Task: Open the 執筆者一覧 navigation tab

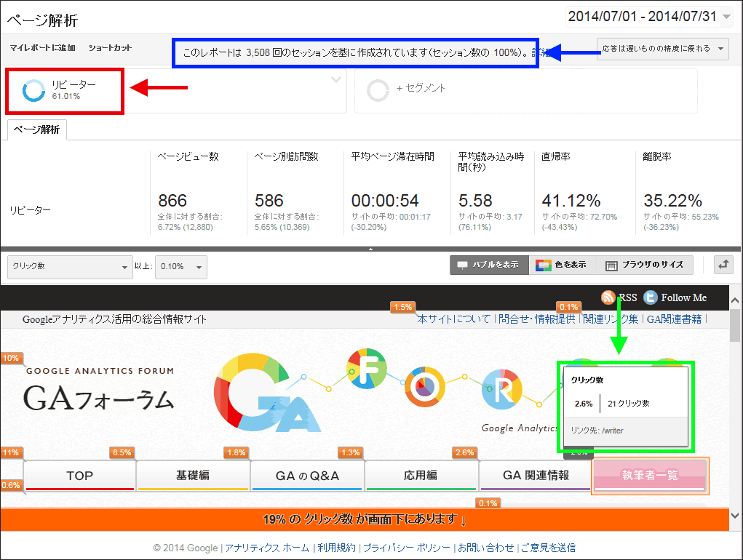Action: [x=650, y=476]
